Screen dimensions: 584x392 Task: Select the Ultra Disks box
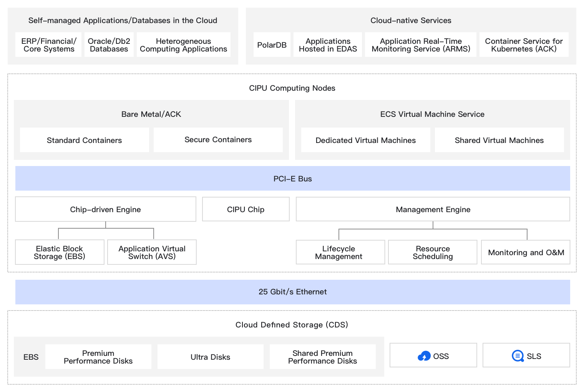210,357
